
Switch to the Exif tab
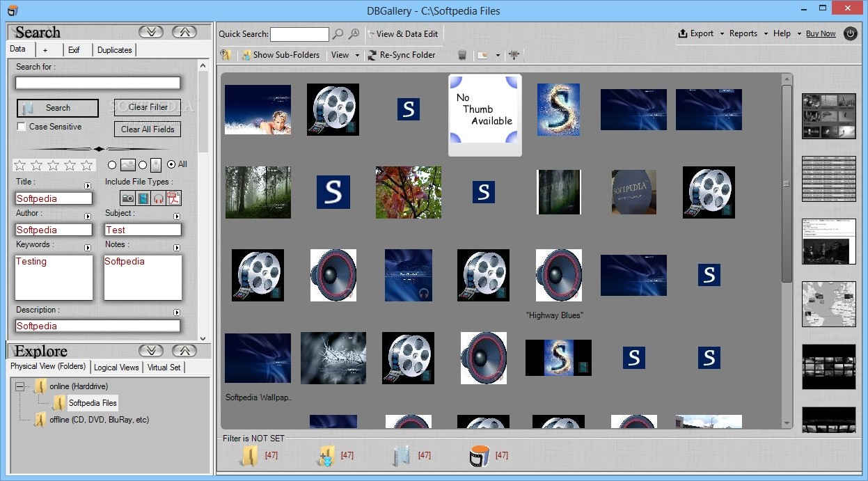(74, 50)
